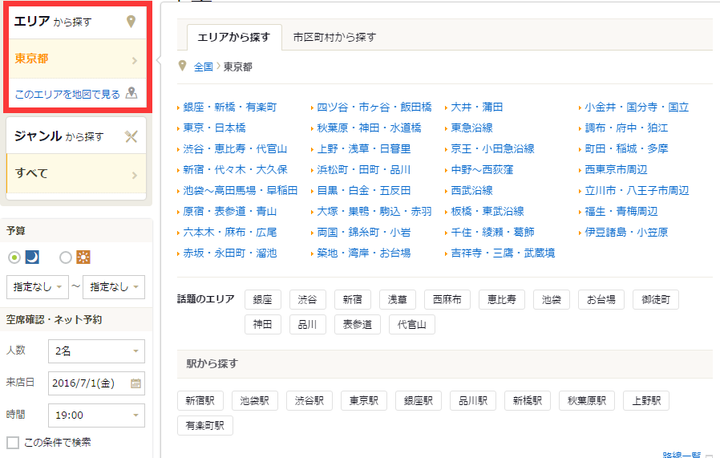
Task: Select the dinner (moon) budget radio button
Action: pyautogui.click(x=14, y=257)
